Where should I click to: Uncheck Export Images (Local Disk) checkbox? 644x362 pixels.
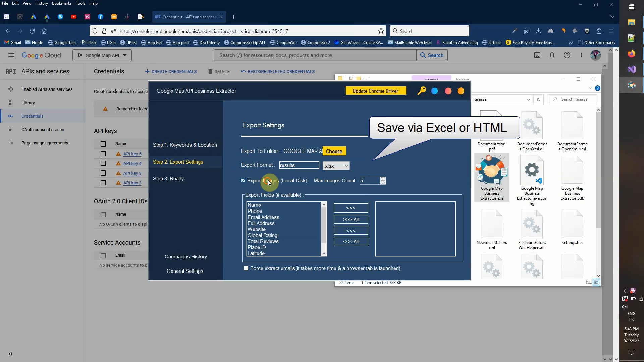coord(243,181)
